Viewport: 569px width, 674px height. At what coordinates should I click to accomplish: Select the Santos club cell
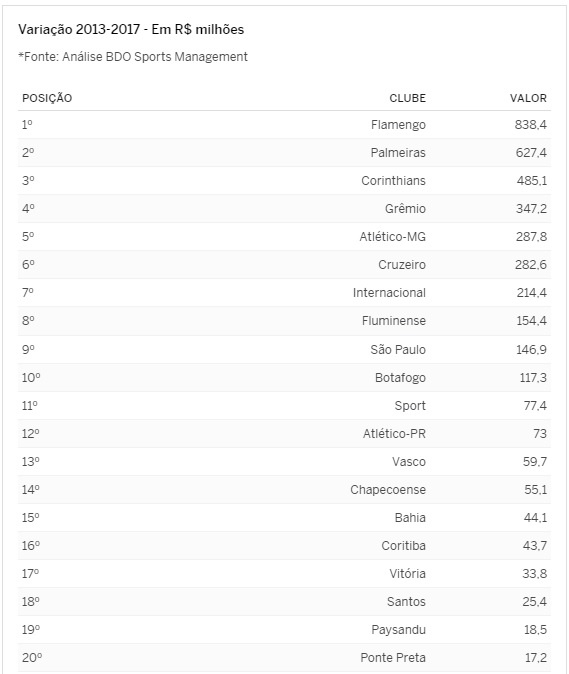tap(406, 601)
